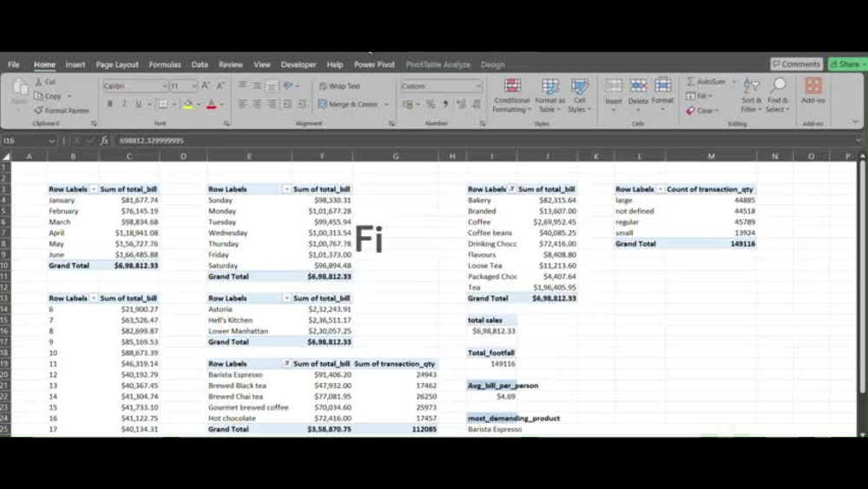Switch to the Data tab
868x489 pixels.
point(200,64)
